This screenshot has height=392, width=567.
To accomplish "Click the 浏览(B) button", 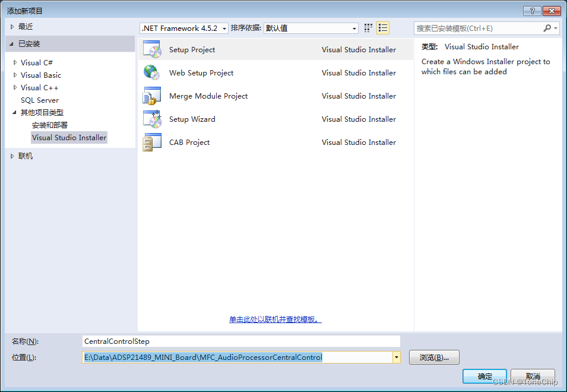I will [433, 357].
